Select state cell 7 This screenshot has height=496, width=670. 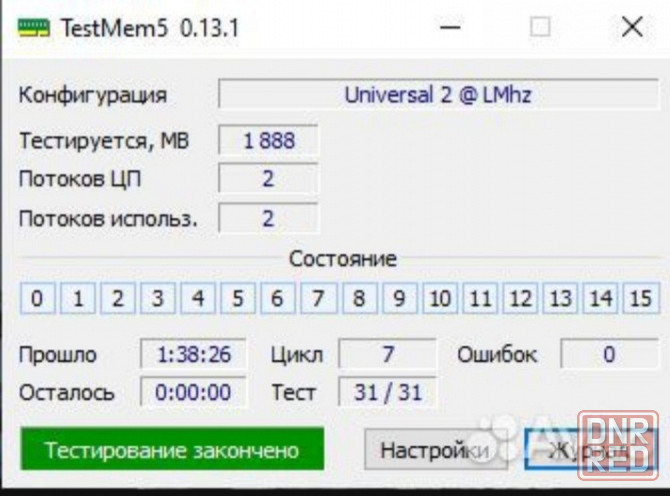pyautogui.click(x=318, y=298)
